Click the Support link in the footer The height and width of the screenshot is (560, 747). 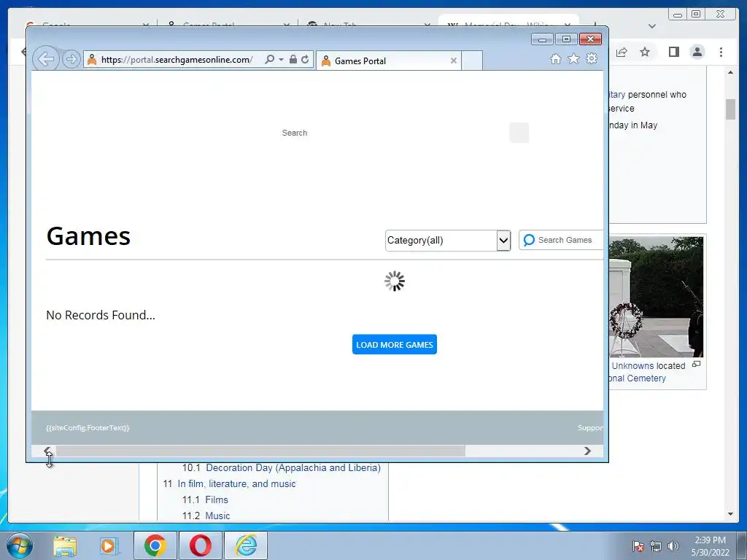[x=590, y=427]
